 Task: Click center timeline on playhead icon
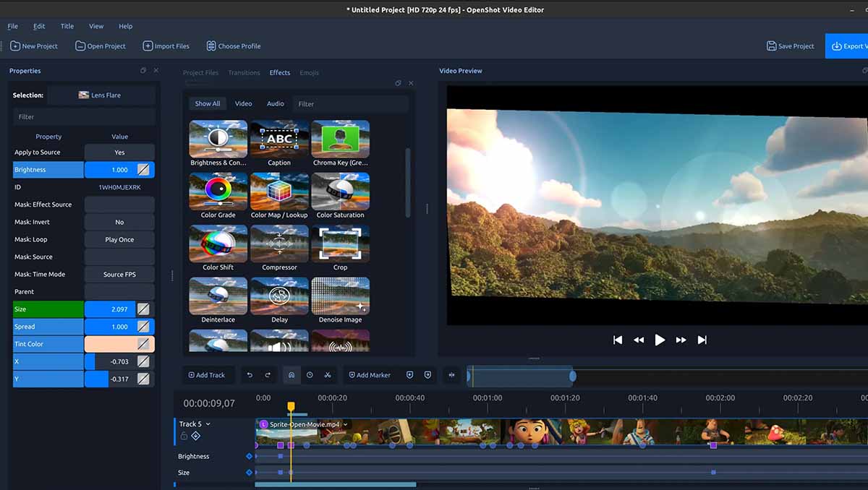point(452,375)
